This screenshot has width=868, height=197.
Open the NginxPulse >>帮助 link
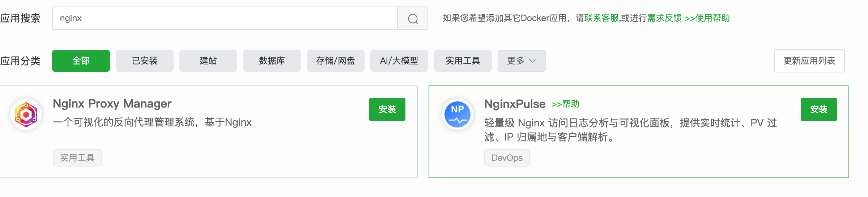point(565,104)
